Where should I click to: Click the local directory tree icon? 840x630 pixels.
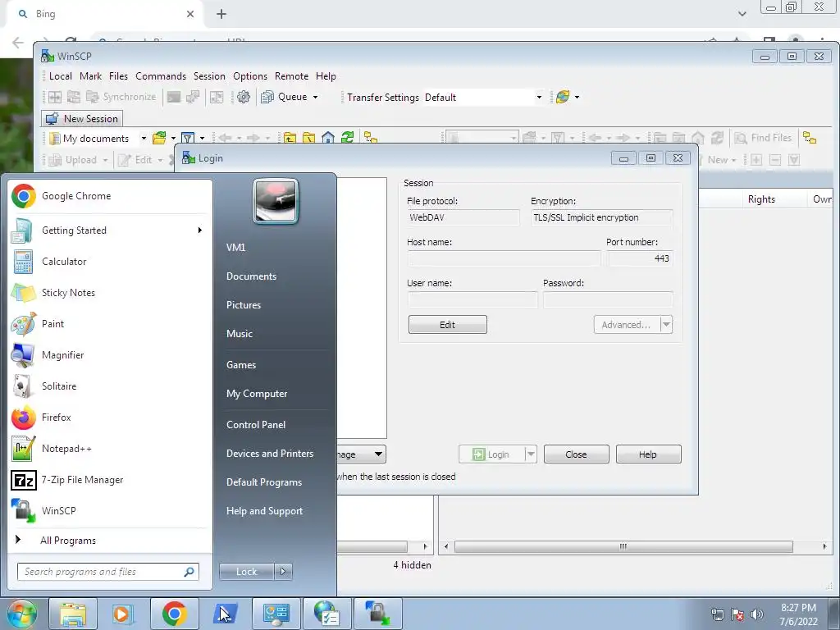(x=371, y=138)
